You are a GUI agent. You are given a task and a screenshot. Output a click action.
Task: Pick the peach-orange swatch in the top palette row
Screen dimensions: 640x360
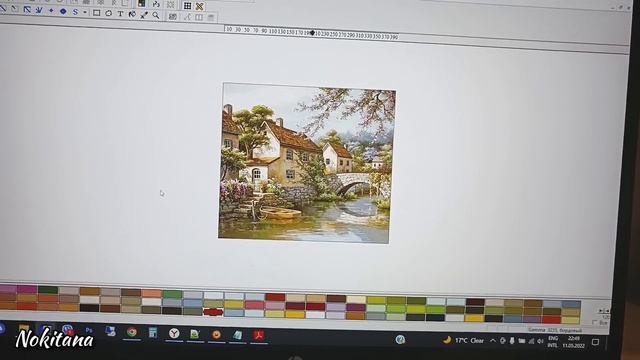click(x=152, y=293)
